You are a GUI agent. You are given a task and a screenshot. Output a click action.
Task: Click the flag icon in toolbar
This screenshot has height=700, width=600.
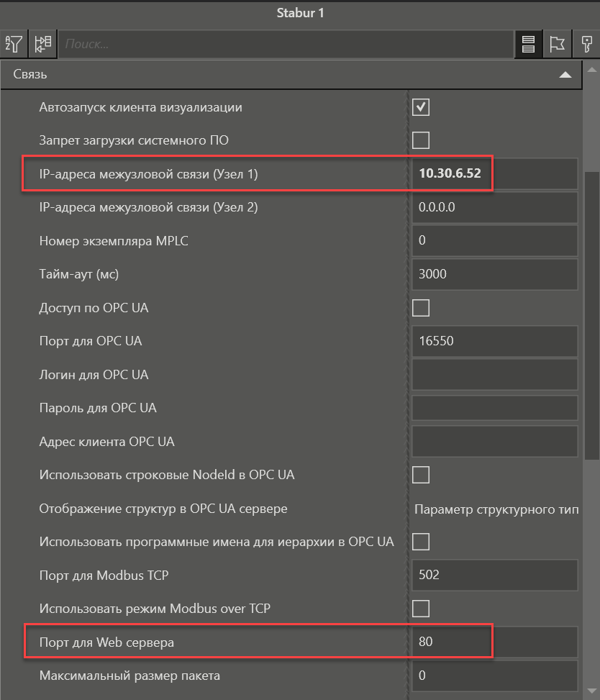point(557,44)
